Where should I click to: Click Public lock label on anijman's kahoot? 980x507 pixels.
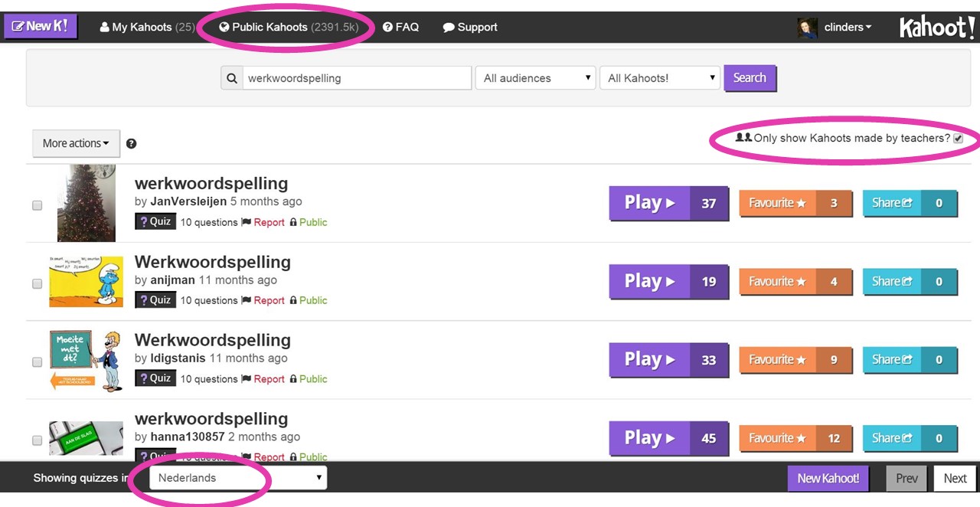point(308,300)
